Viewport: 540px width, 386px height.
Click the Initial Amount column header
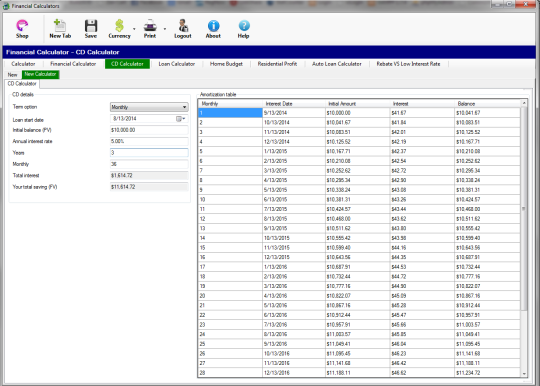[357, 104]
